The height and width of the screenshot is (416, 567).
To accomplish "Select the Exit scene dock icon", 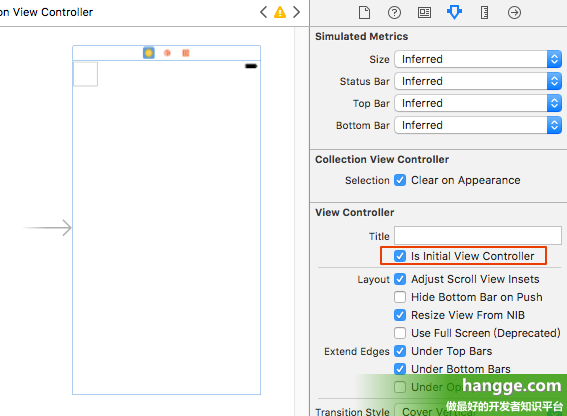I will 186,53.
